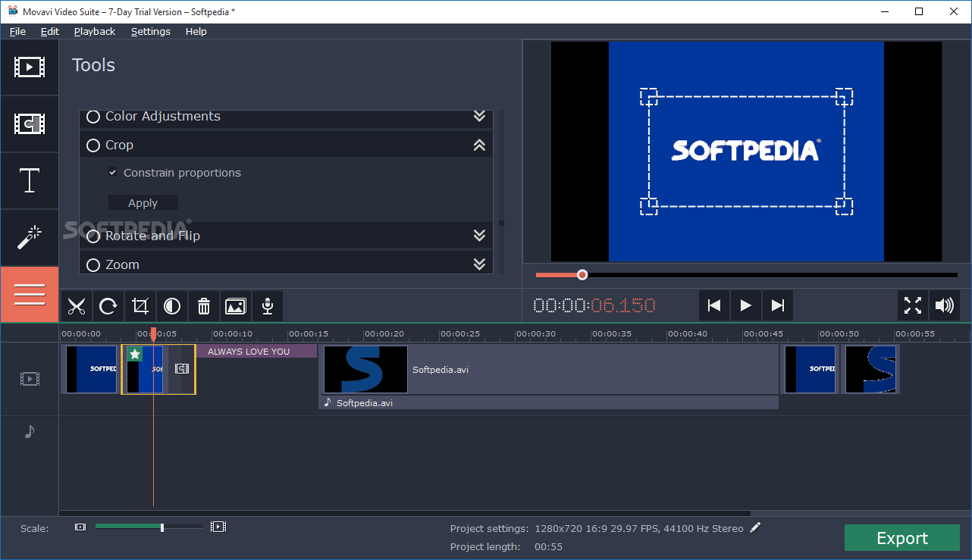Image resolution: width=972 pixels, height=560 pixels.
Task: Edit project settings with pencil icon
Action: tap(755, 528)
